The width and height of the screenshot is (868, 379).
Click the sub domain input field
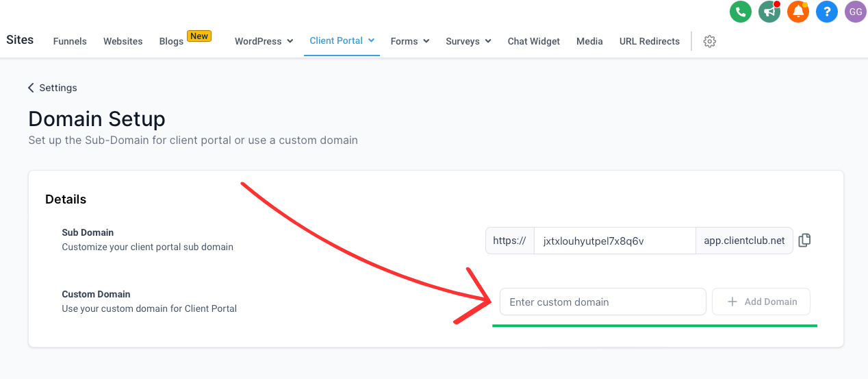(x=614, y=241)
